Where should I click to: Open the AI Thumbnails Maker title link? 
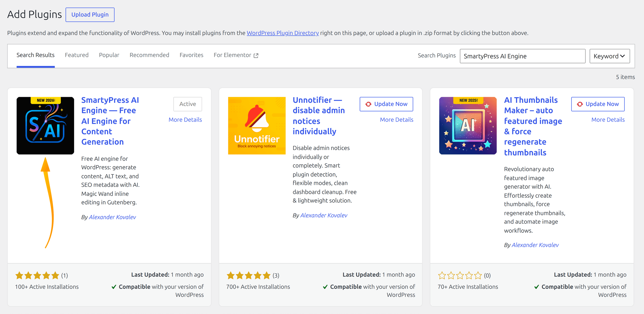533,126
